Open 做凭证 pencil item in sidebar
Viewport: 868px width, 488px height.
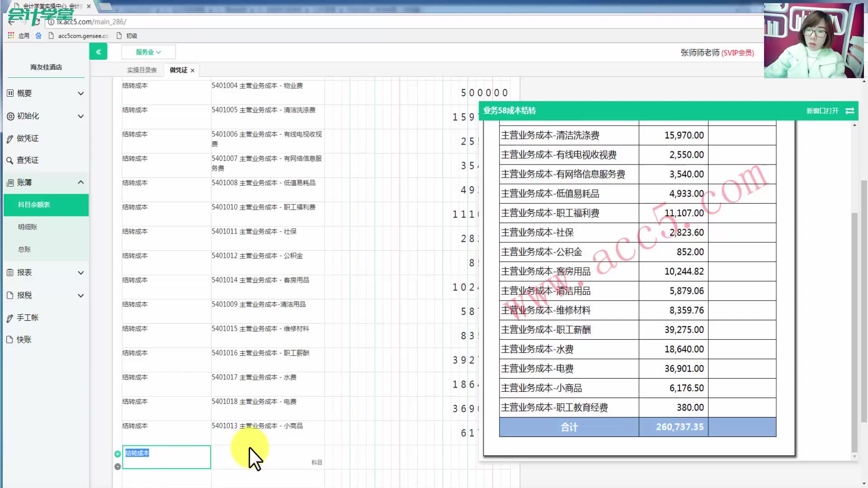click(x=27, y=138)
